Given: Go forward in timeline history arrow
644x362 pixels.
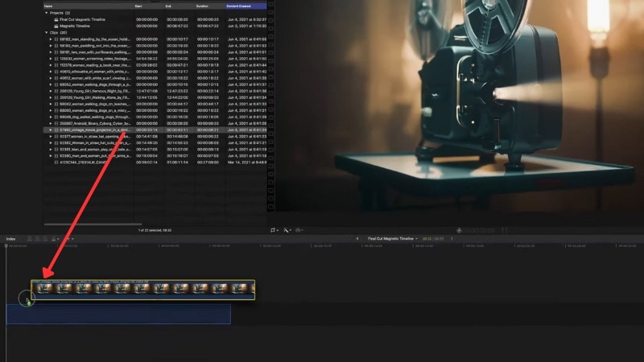Looking at the screenshot, I should click(452, 238).
